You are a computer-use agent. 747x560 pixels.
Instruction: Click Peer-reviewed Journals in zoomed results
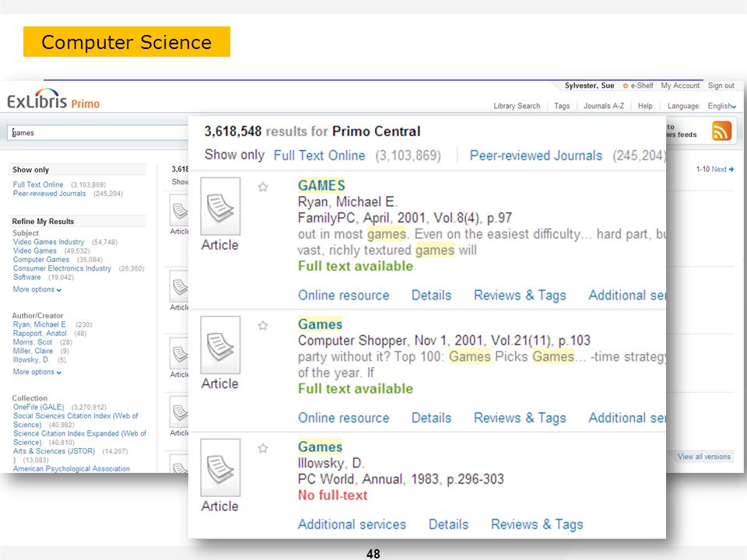536,156
